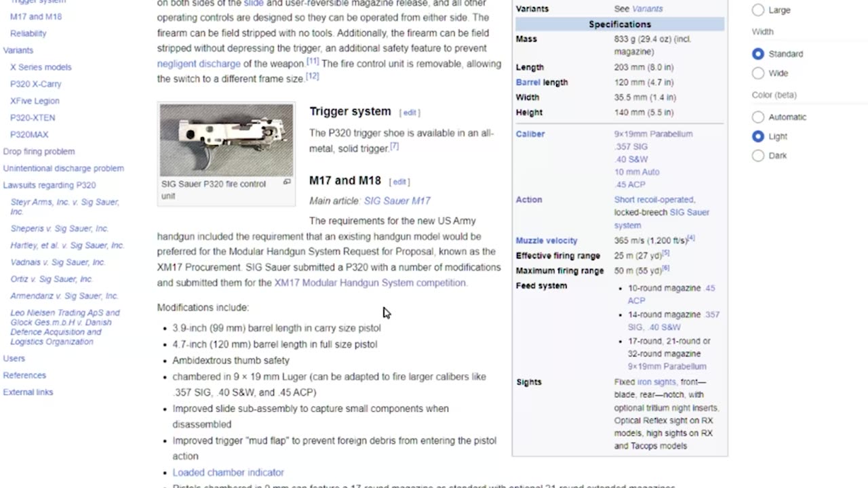This screenshot has height=488, width=868.
Task: Open the Barrel link in infobox
Action: [528, 83]
